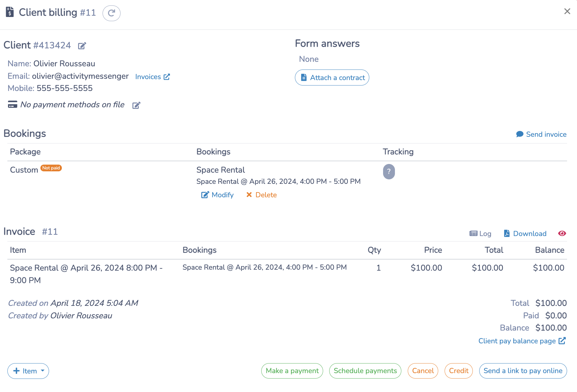Screen dimensions: 577x392
Task: Delete the Space Rental booking
Action: [x=261, y=195]
